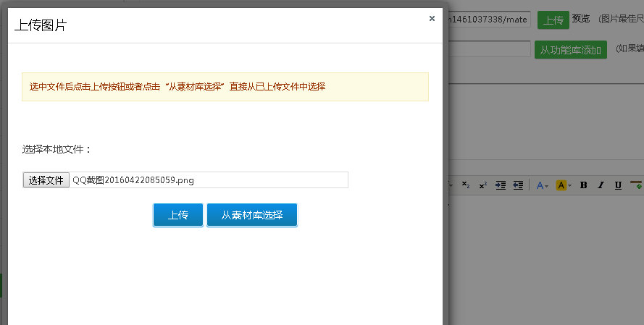Image resolution: width=644 pixels, height=325 pixels.
Task: Click the superscript icon in editor toolbar
Action: click(x=482, y=185)
